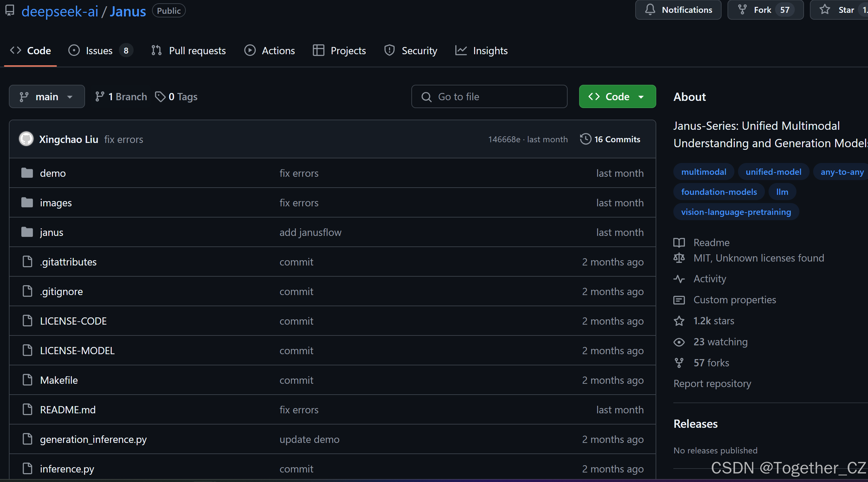Open the Pull requests tab

pos(197,51)
